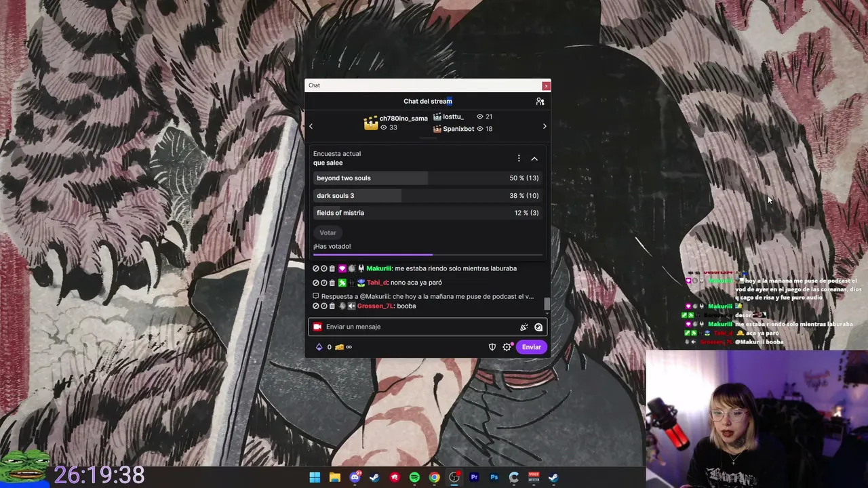Open Google Chrome from the taskbar

pyautogui.click(x=434, y=477)
